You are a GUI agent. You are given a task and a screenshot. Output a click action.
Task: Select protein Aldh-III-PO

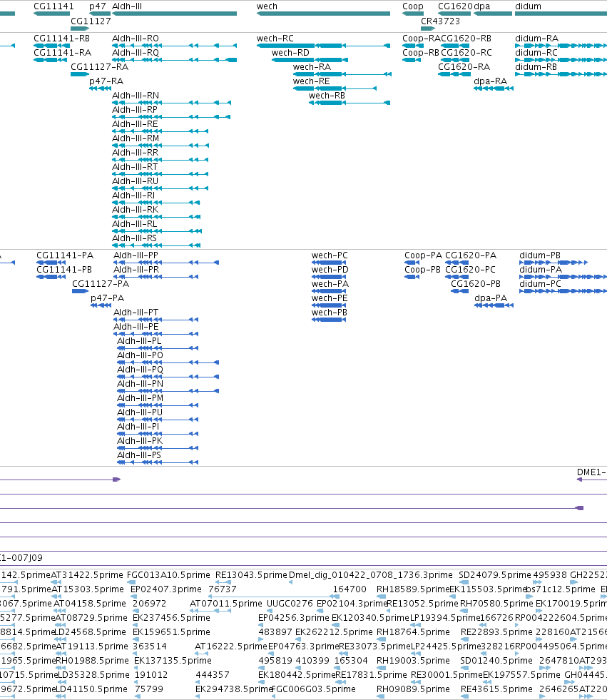(140, 355)
